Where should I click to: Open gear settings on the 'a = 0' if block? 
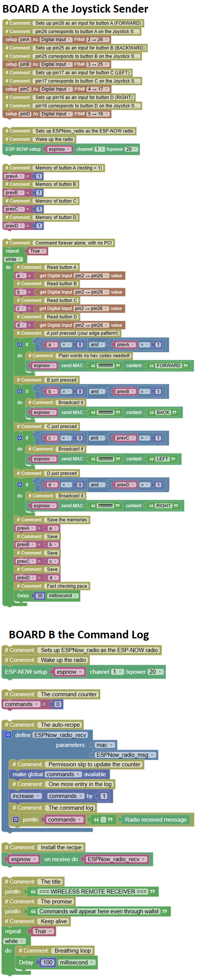[x=20, y=345]
